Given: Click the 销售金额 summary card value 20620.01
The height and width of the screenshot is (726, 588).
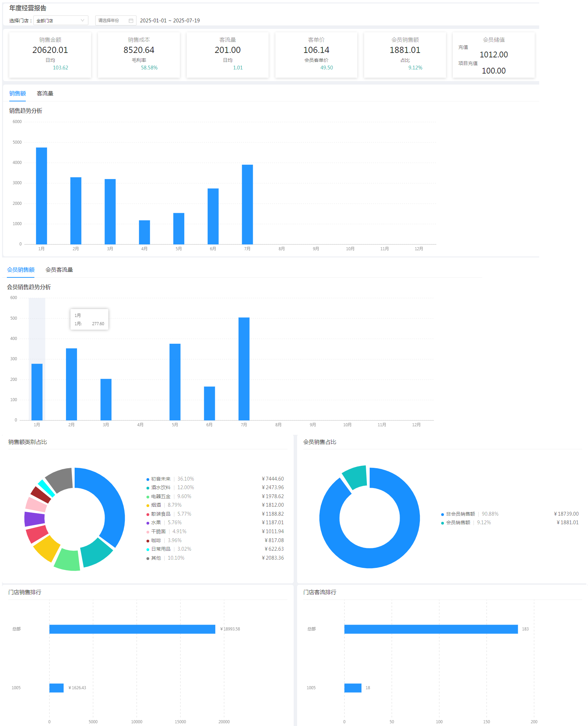Looking at the screenshot, I should [x=50, y=50].
